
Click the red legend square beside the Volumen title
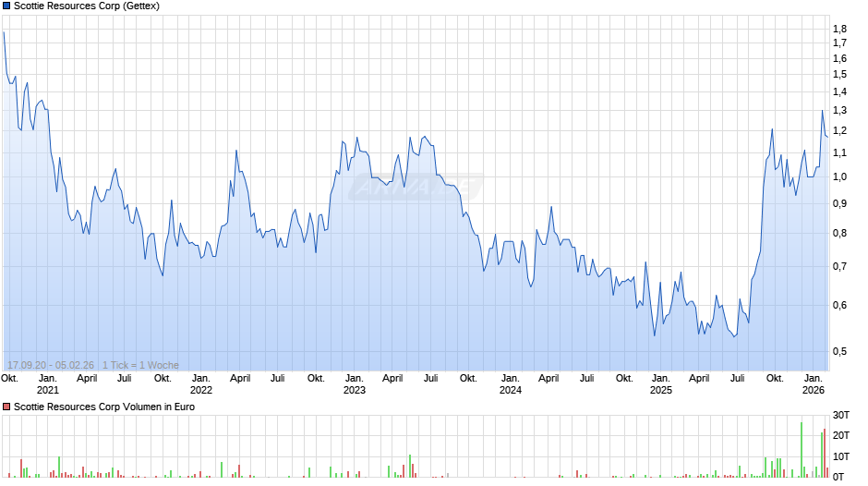coord(6,407)
